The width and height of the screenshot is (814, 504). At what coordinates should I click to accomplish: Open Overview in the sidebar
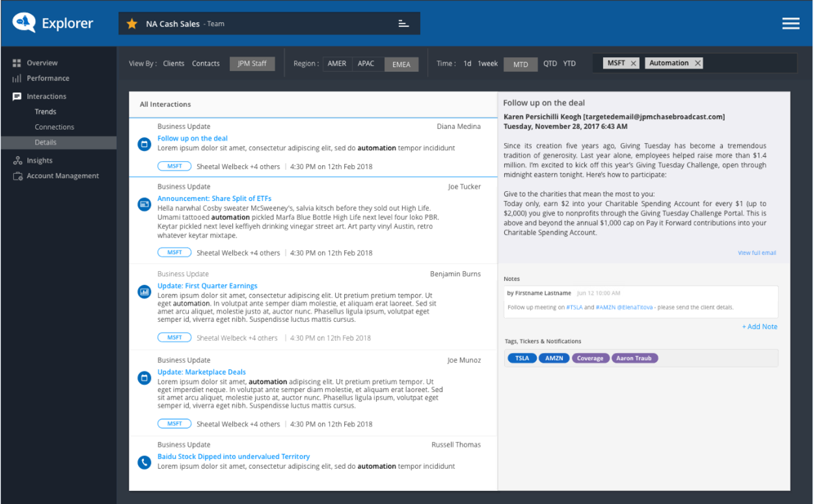(42, 63)
